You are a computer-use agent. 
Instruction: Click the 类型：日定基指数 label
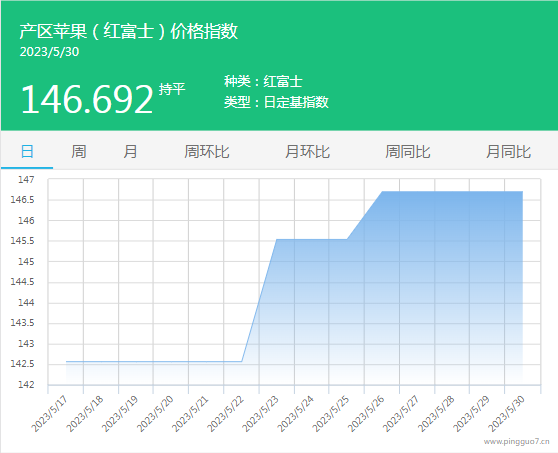pyautogui.click(x=276, y=102)
